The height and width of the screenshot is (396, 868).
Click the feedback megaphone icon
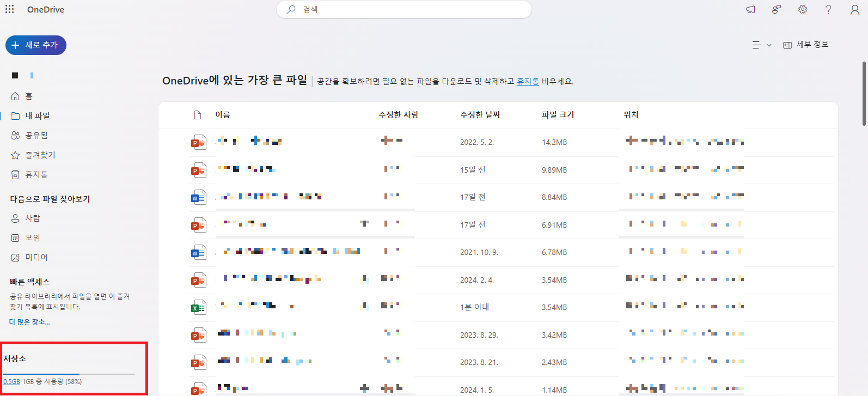click(x=750, y=9)
